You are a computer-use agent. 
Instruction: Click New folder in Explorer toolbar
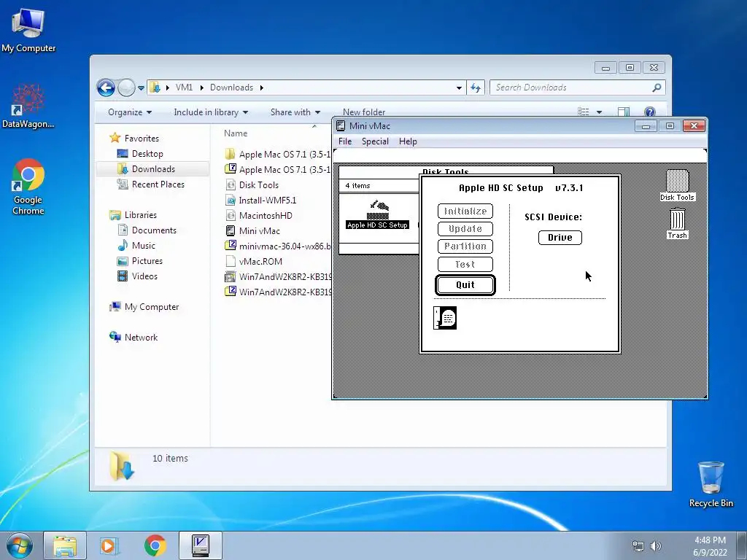coord(364,112)
